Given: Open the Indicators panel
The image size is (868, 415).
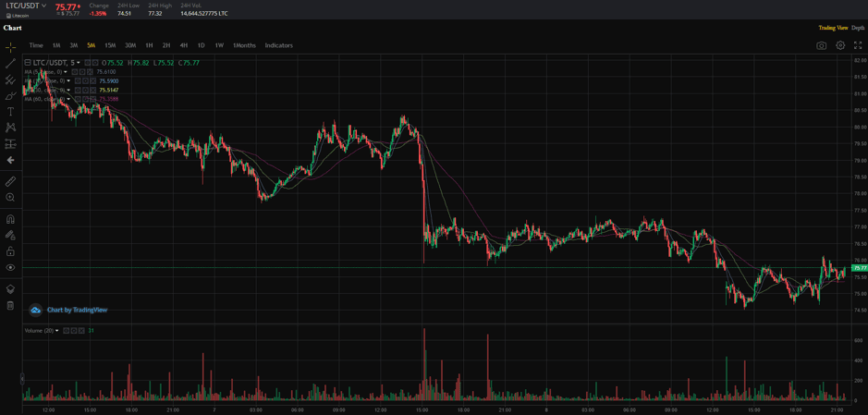Looking at the screenshot, I should click(278, 45).
